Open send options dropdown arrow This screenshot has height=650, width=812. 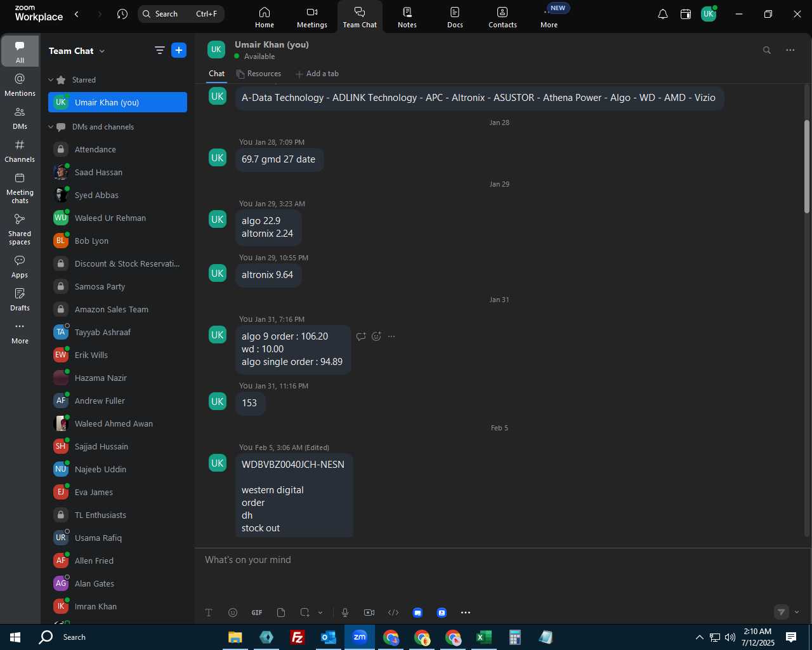point(797,612)
